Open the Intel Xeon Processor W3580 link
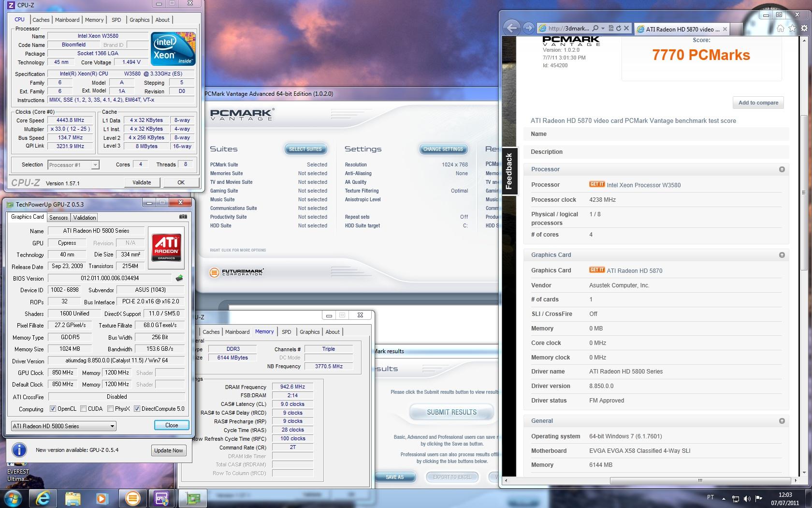 tap(643, 185)
